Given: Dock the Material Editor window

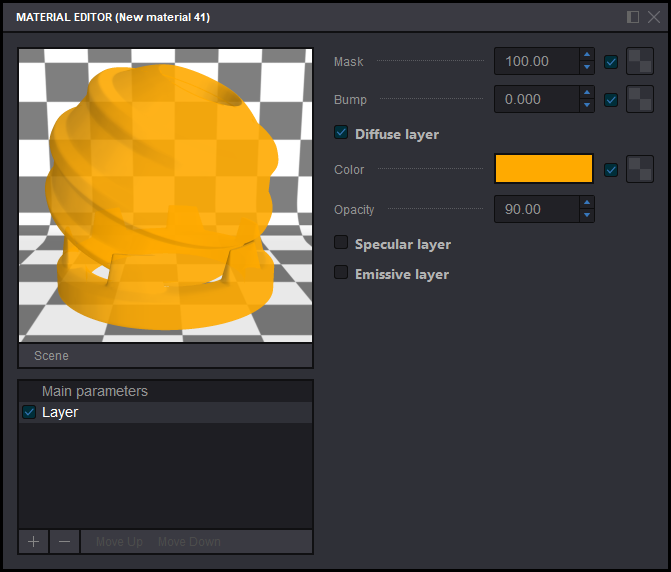Looking at the screenshot, I should click(x=633, y=17).
